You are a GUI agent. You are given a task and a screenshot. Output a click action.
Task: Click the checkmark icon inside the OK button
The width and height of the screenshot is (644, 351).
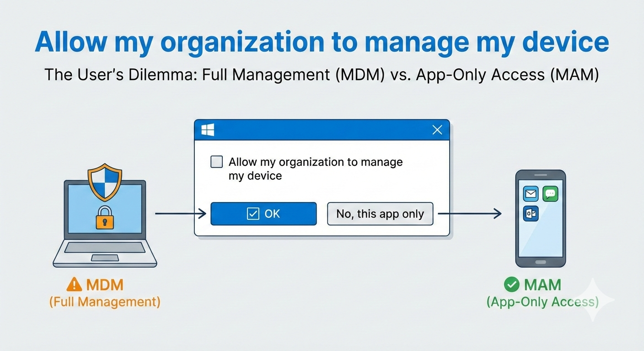pos(252,213)
